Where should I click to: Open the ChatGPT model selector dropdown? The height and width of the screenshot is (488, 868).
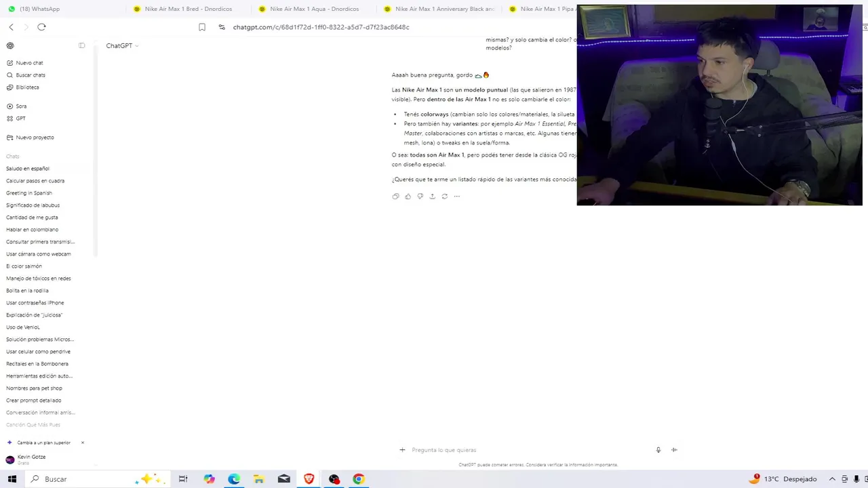pos(122,45)
